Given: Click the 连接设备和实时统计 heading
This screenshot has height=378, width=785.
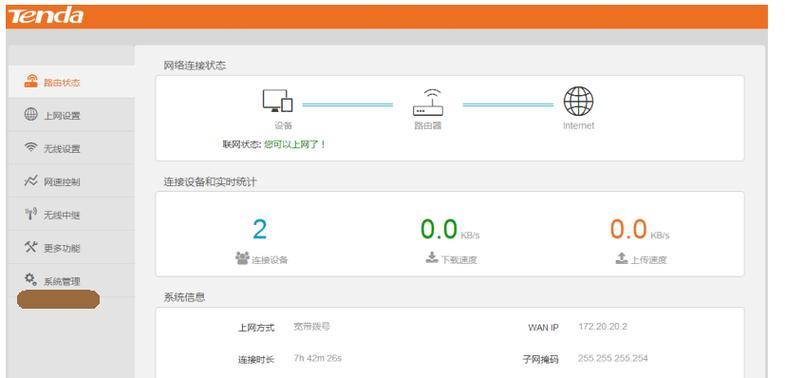Looking at the screenshot, I should 210,182.
